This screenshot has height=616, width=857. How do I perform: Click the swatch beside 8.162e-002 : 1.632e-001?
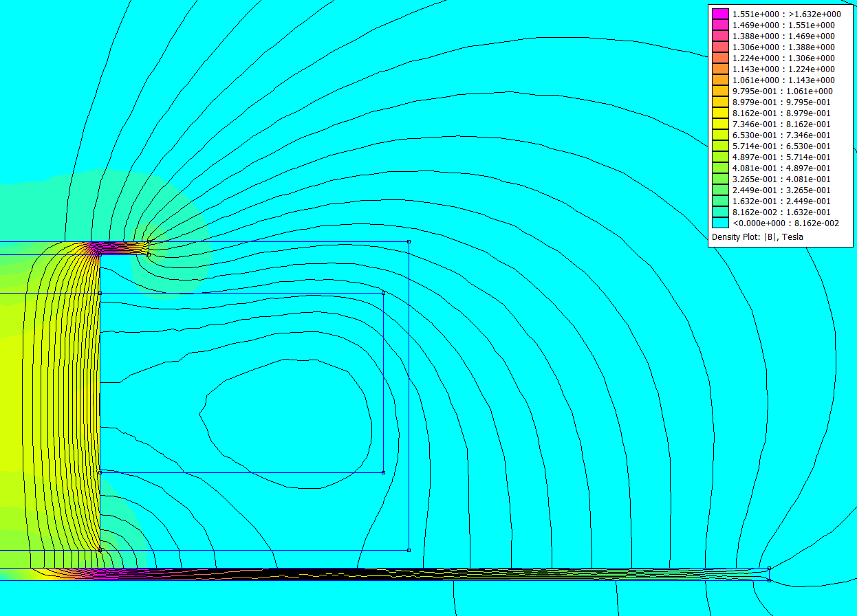point(720,212)
